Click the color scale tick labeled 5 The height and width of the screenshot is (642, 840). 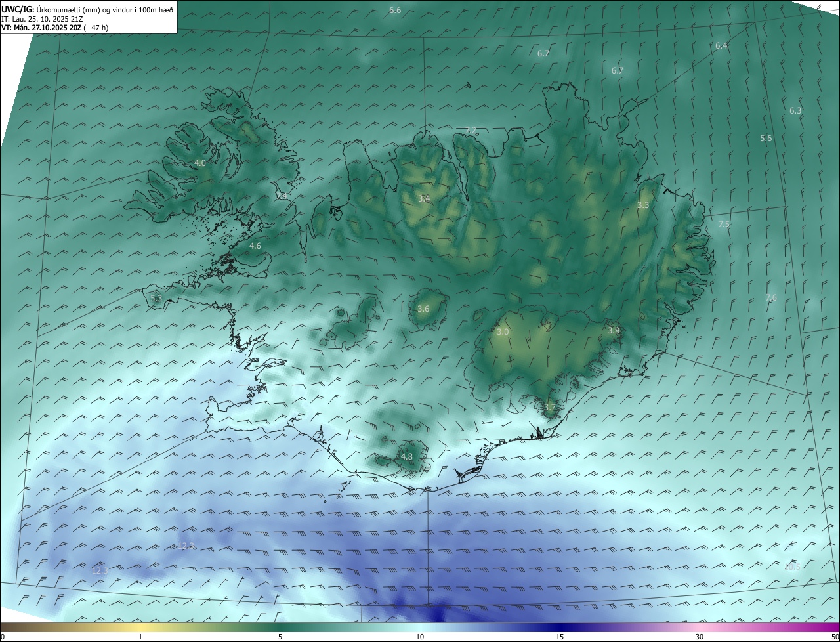click(280, 637)
